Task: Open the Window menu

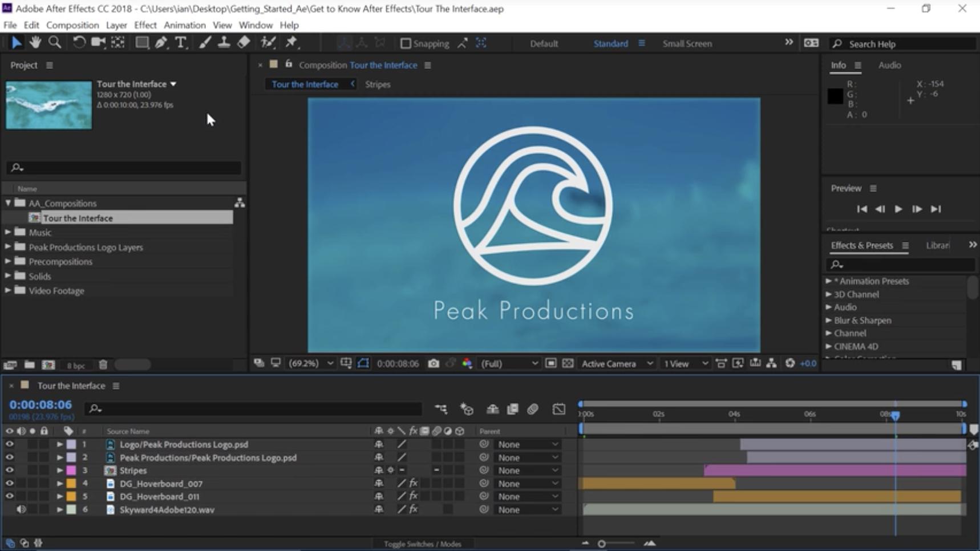Action: tap(256, 25)
